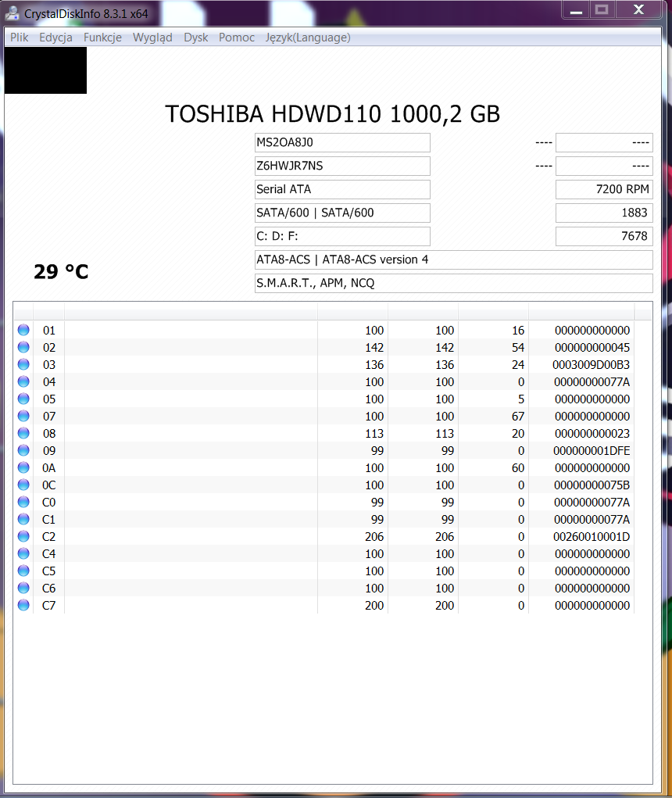Click raw value 000000000045
Image resolution: width=672 pixels, height=798 pixels.
[592, 348]
